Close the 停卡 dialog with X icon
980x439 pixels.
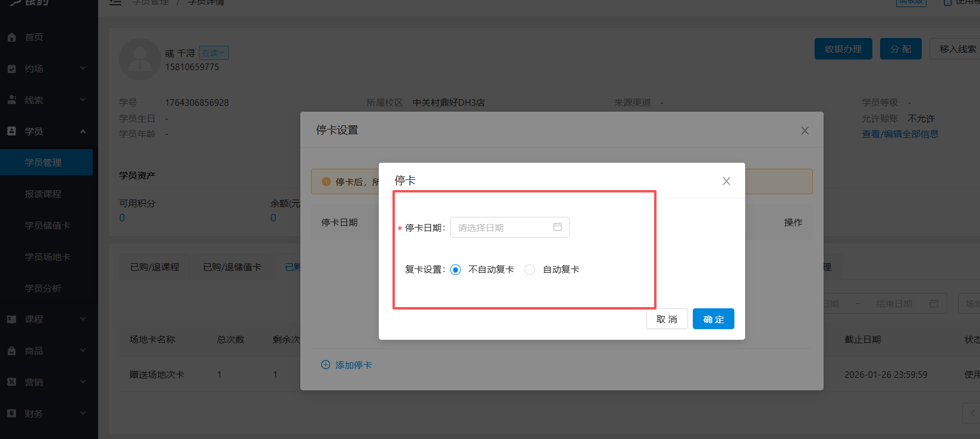(x=726, y=181)
